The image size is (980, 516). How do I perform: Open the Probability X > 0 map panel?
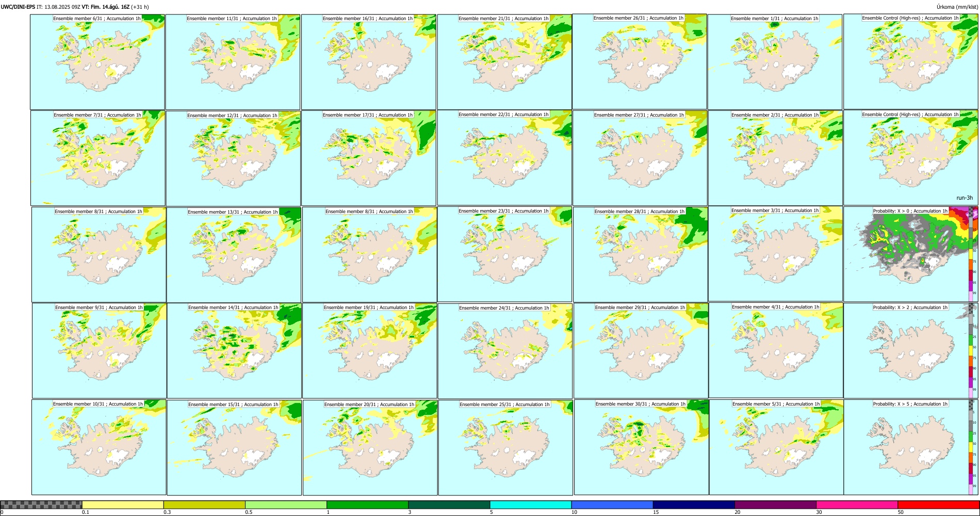pyautogui.click(x=911, y=254)
